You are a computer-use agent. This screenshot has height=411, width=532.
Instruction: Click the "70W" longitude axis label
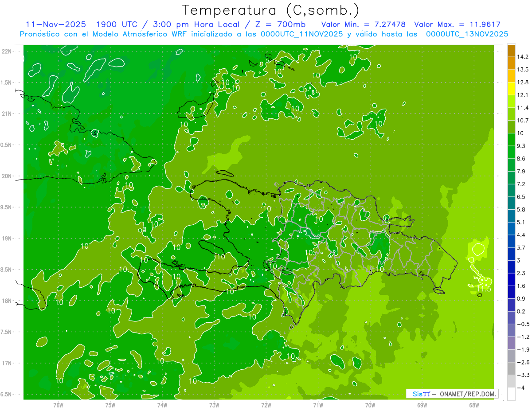coord(370,405)
